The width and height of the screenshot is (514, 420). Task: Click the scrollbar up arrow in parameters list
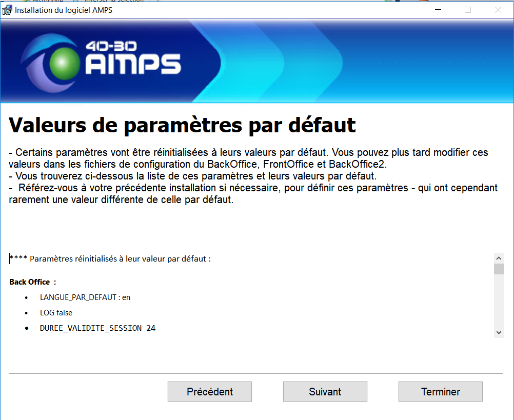(499, 258)
